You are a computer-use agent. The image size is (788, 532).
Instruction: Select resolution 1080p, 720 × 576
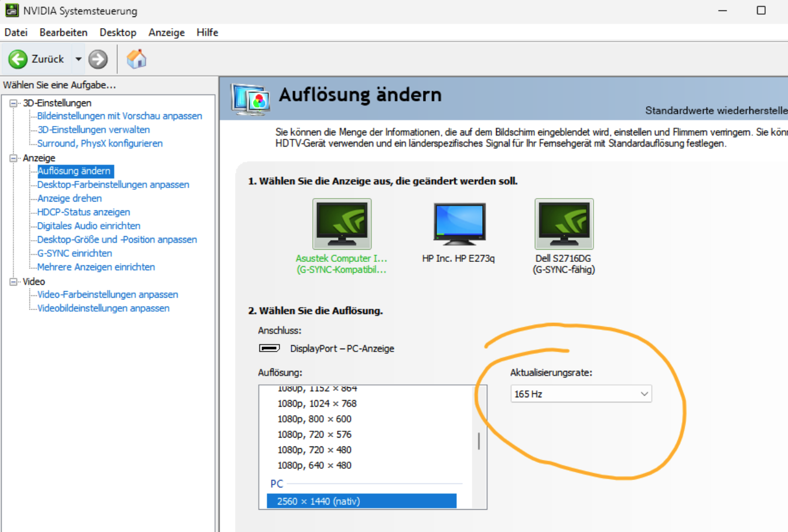315,434
